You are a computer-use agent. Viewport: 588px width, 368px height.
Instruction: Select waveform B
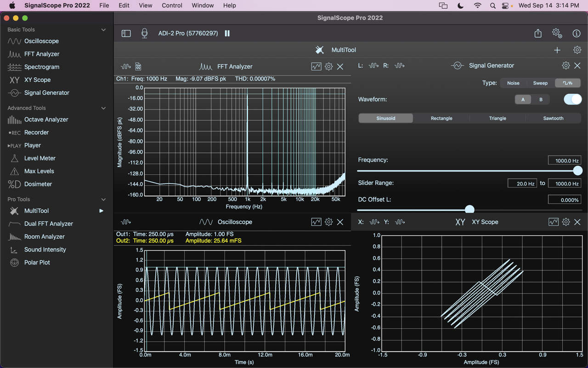541,99
